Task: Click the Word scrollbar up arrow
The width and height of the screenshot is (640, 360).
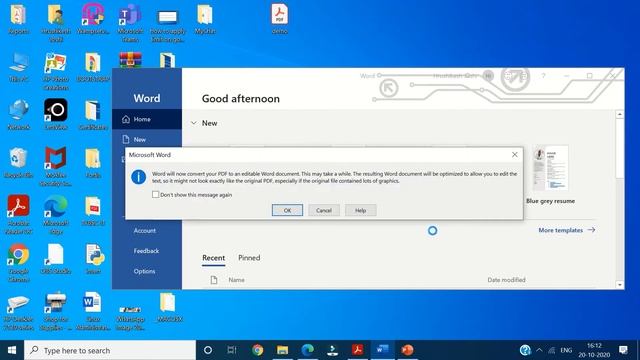Action: [620, 114]
